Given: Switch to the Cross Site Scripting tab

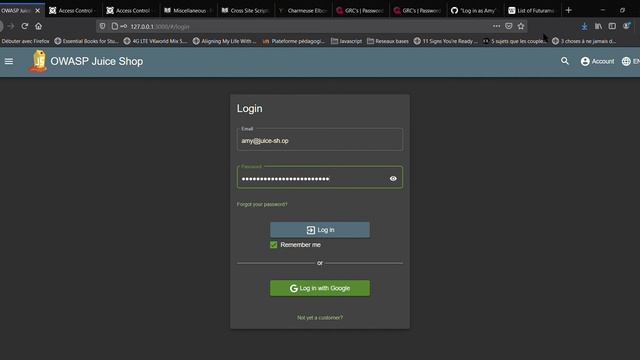Looking at the screenshot, I should pos(246,11).
